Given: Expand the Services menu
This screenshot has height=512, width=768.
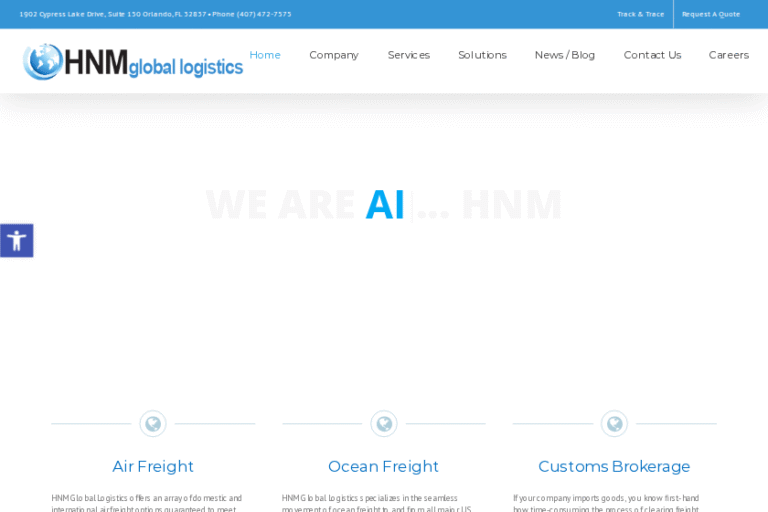Looking at the screenshot, I should point(409,55).
